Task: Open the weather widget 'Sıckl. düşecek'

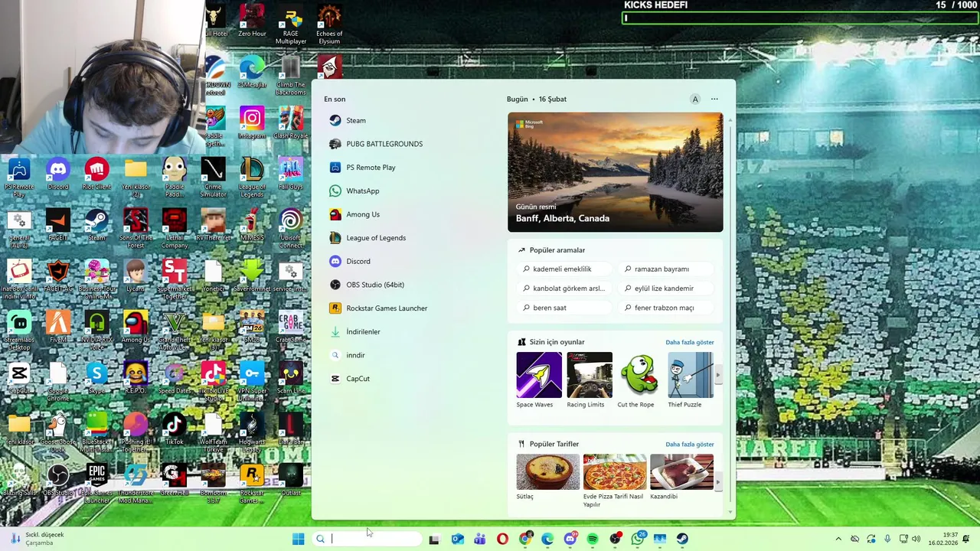Action: pyautogui.click(x=37, y=539)
